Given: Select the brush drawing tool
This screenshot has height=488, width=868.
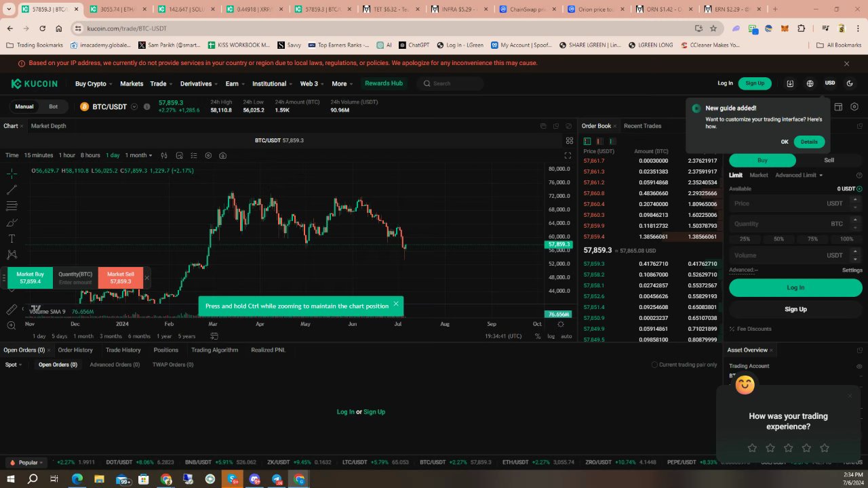Looking at the screenshot, I should coord(12,222).
